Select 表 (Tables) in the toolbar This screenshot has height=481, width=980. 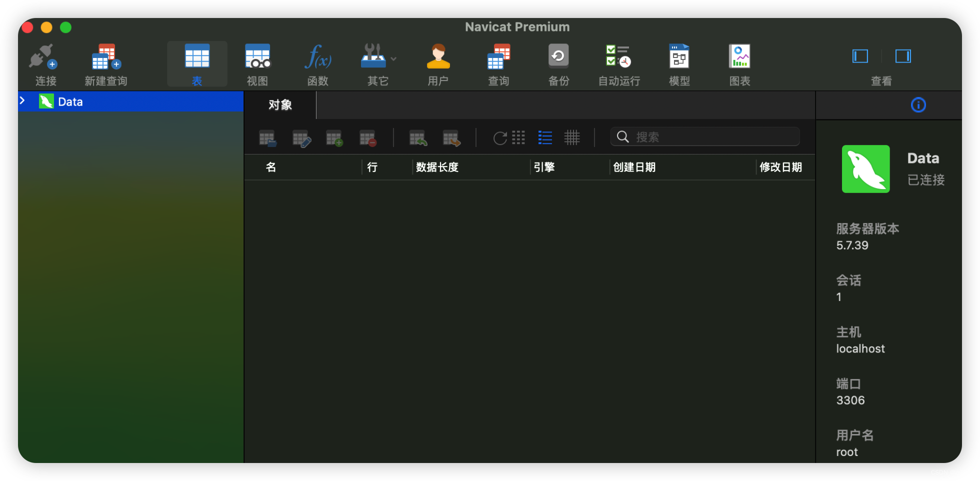coord(197,62)
